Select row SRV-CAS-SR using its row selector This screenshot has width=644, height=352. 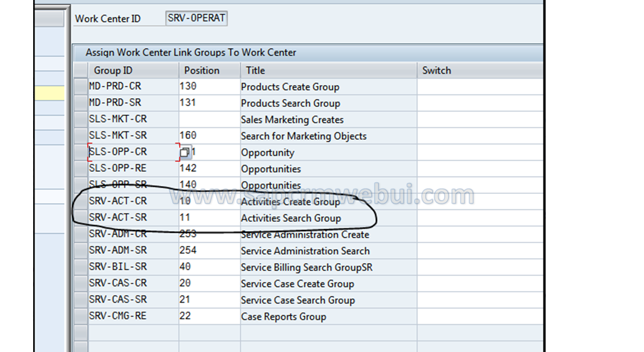pyautogui.click(x=80, y=299)
